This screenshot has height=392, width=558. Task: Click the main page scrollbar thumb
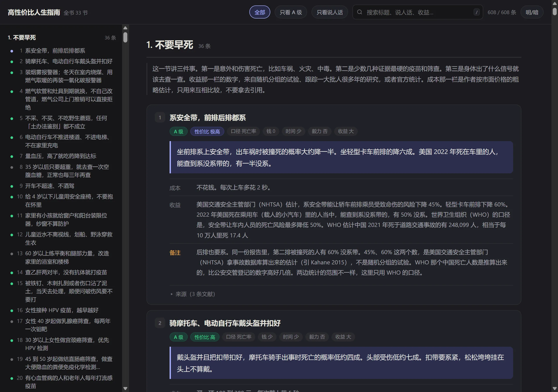coord(554,12)
